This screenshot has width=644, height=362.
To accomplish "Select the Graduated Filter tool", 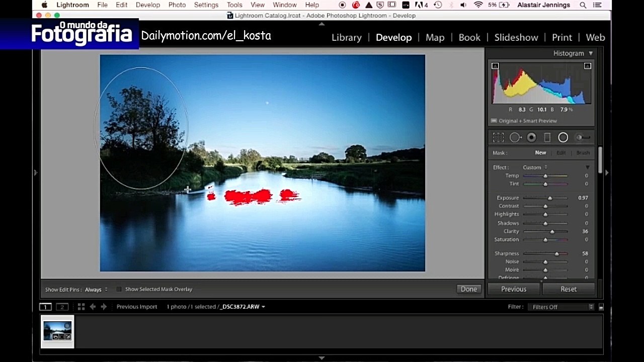I will (x=547, y=137).
